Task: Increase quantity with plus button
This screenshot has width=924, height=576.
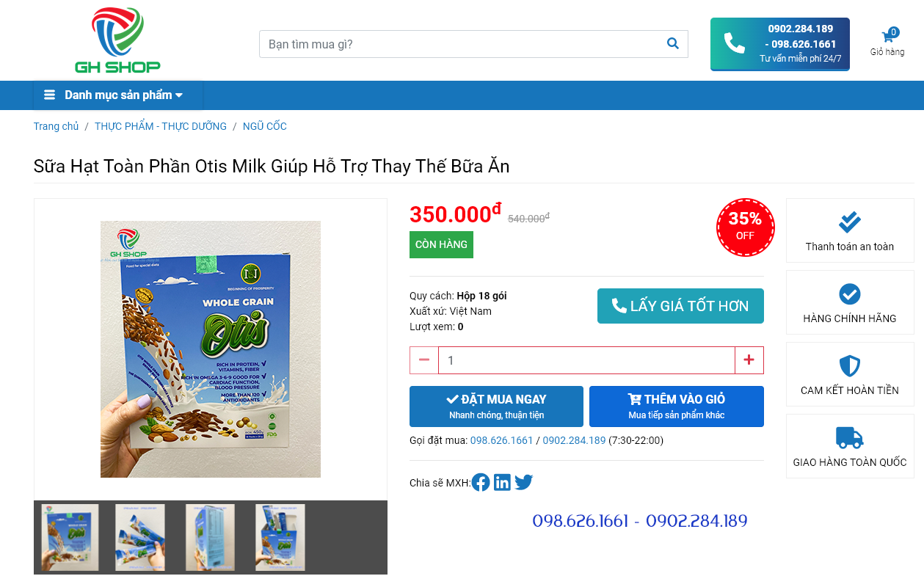Action: point(749,360)
